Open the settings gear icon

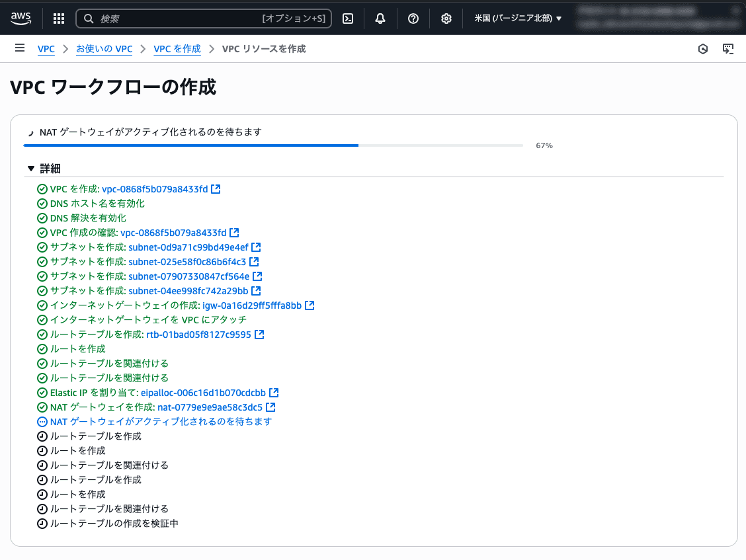tap(446, 18)
